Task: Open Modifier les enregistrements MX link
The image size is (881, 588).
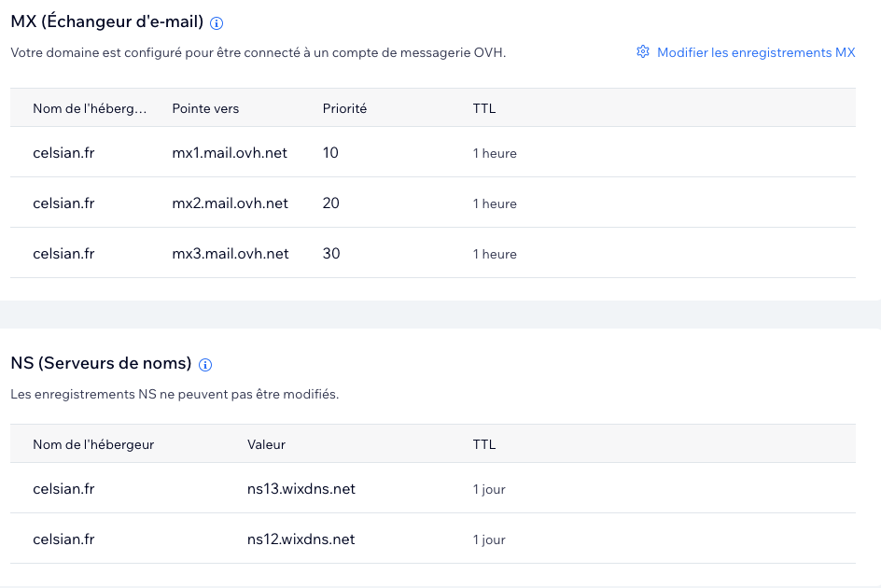Action: (x=756, y=52)
